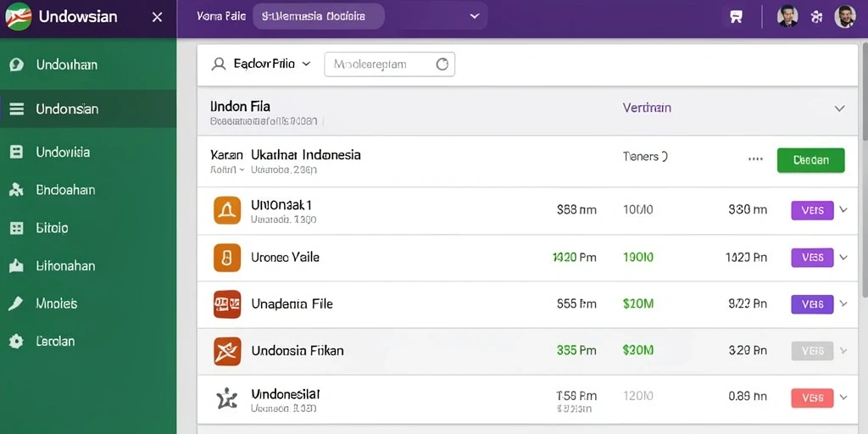Viewport: 868px width, 434px height.
Task: Click the Tlaners status text
Action: point(645,157)
